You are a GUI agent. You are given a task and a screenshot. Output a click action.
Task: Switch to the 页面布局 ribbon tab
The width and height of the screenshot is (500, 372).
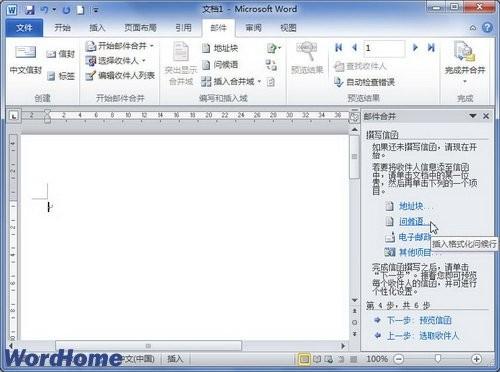click(x=140, y=28)
